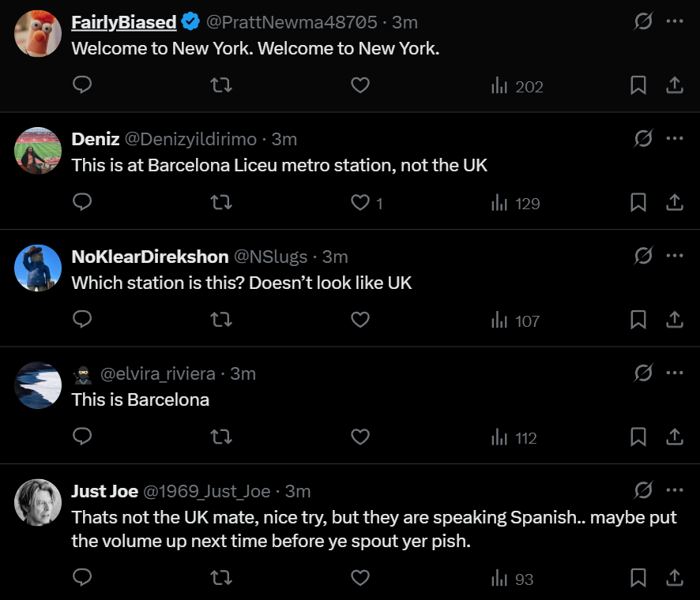This screenshot has height=600, width=700.
Task: Repost Deniz's Barcelona Liceu metro tweet
Action: 222,203
